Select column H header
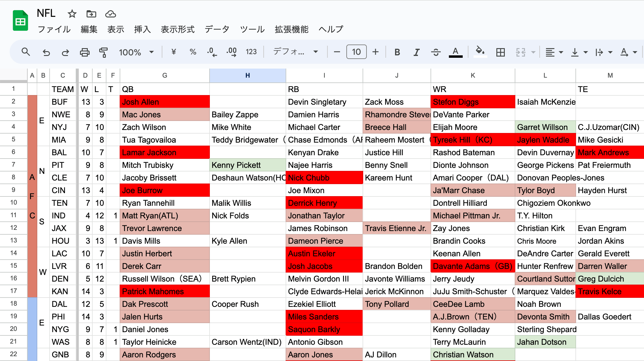Viewport: 644px width, 361px height. (x=247, y=76)
